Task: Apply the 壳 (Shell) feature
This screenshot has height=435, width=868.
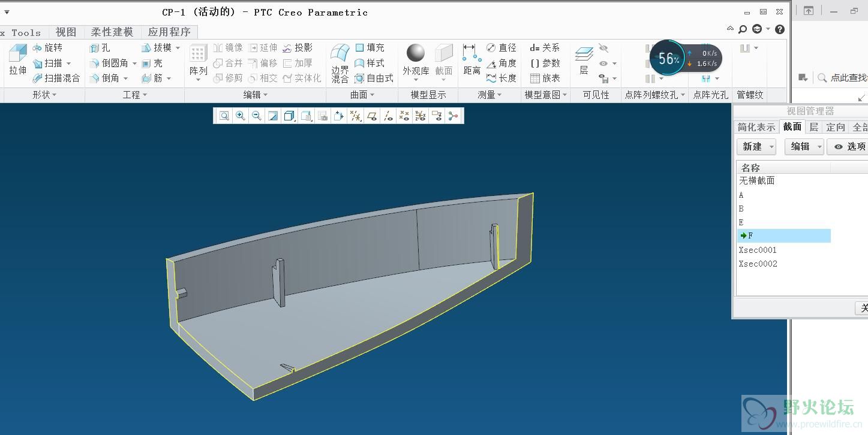Action: (x=152, y=63)
